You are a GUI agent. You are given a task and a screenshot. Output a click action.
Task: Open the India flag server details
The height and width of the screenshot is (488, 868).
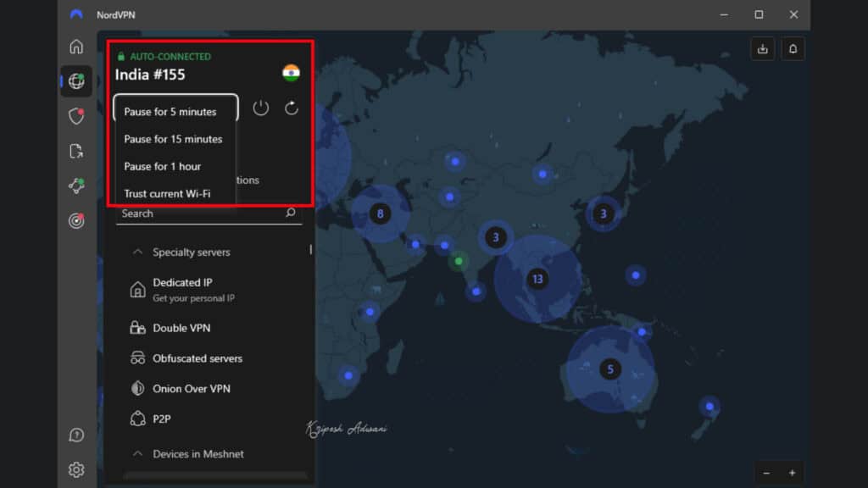coord(292,74)
